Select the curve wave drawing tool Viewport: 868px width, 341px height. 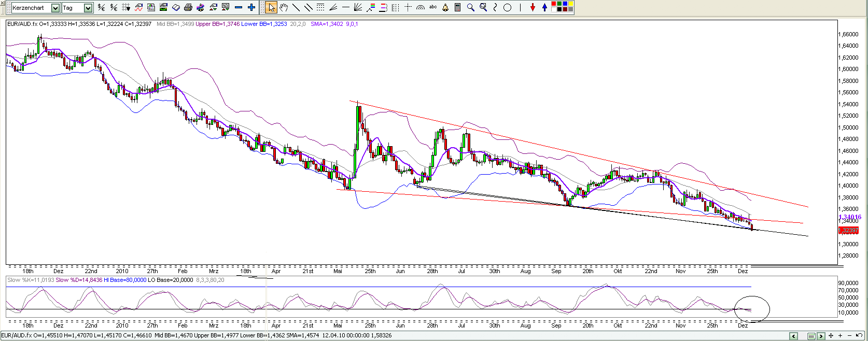coord(495,7)
